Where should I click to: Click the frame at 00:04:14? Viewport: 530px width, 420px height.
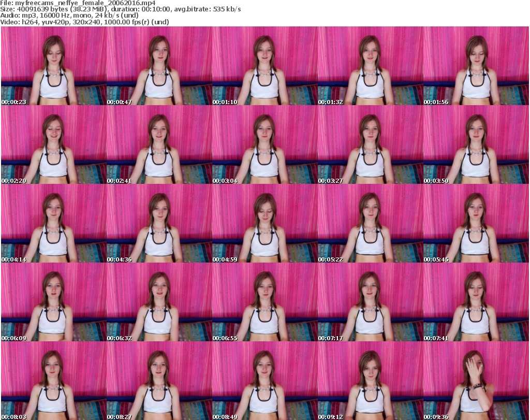tap(54, 223)
